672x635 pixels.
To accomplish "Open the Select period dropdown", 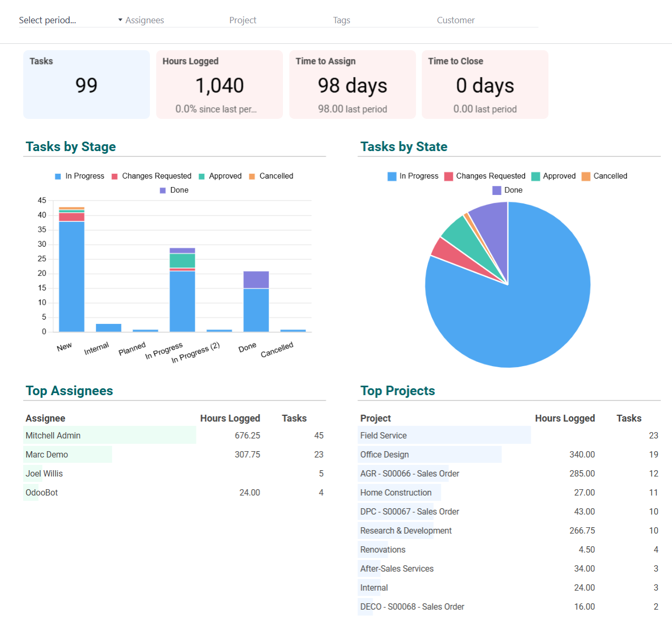I will 70,20.
